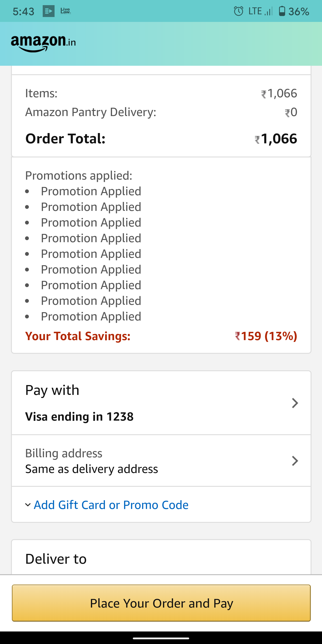Tap the Order Total amount ₹1,066
Image resolution: width=322 pixels, height=644 pixels.
[276, 138]
